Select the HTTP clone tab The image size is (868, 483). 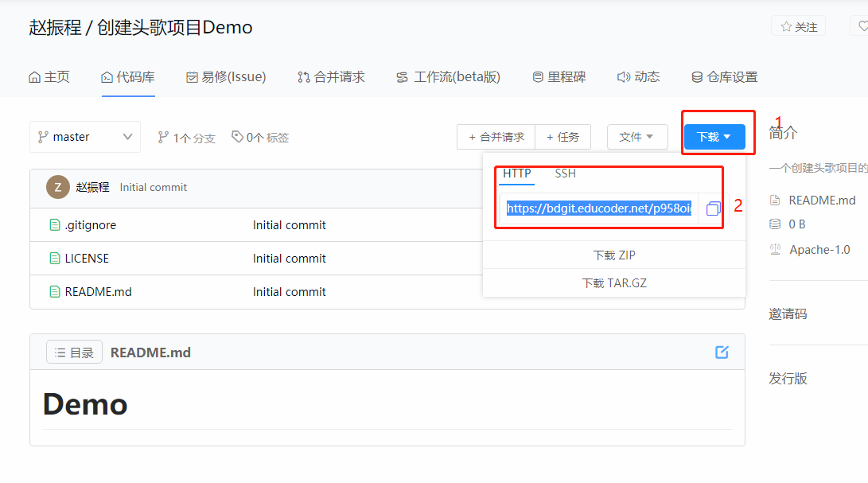pos(517,173)
